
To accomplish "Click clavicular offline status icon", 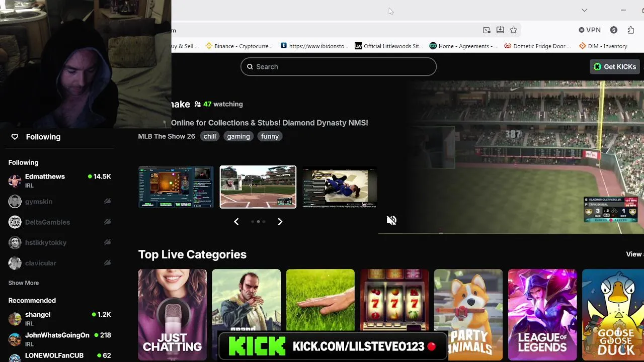I will pos(107,263).
